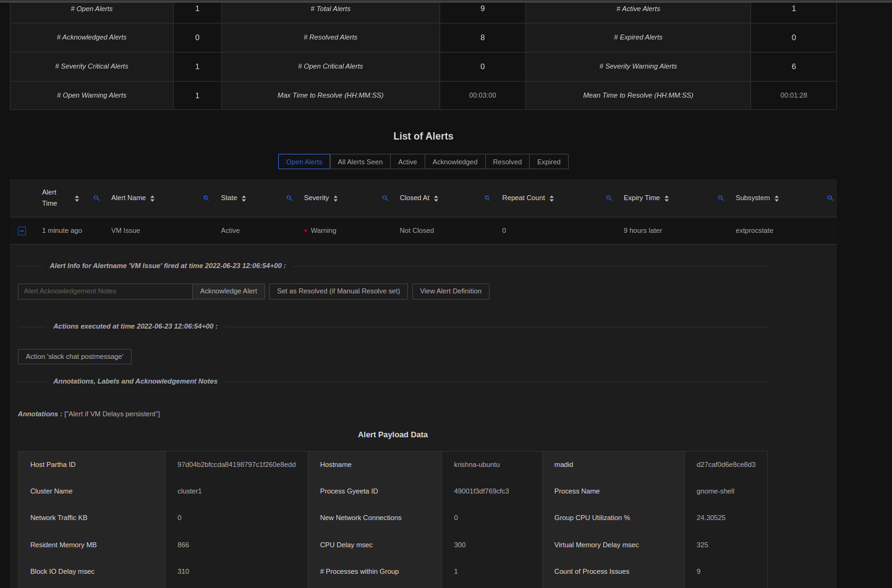
Task: Sort by Alert Time column arrows
Action: 77,198
